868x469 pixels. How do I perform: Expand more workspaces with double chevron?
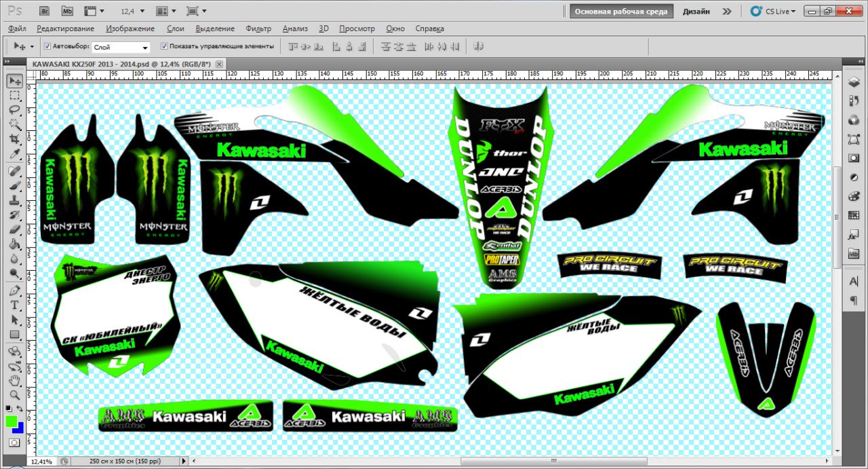(727, 12)
